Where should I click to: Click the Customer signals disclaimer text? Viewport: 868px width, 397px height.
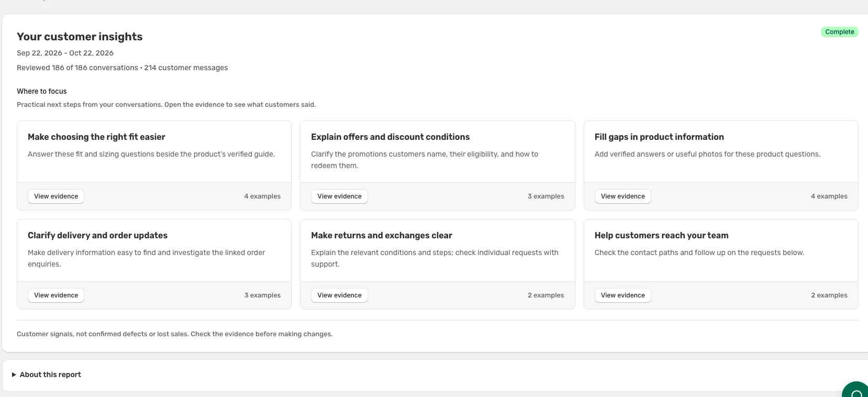(x=174, y=334)
